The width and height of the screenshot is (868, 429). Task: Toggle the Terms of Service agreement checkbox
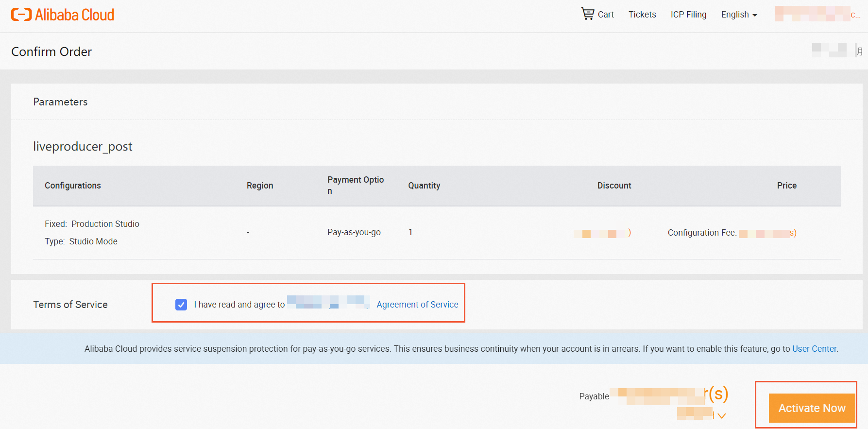(x=181, y=305)
